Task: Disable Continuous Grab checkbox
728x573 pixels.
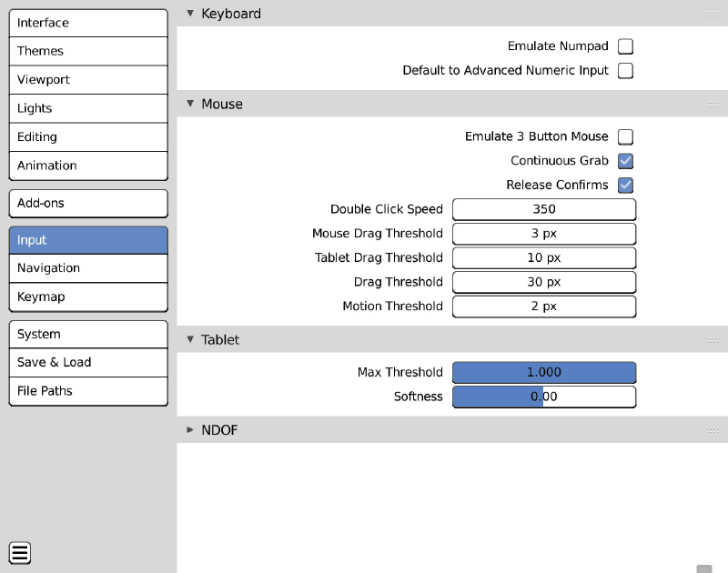Action: coord(625,161)
